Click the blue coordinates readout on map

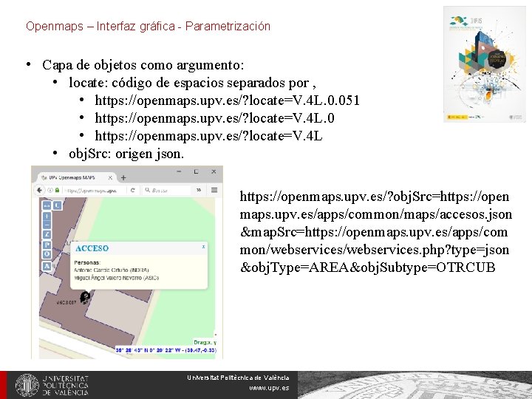pos(166,350)
